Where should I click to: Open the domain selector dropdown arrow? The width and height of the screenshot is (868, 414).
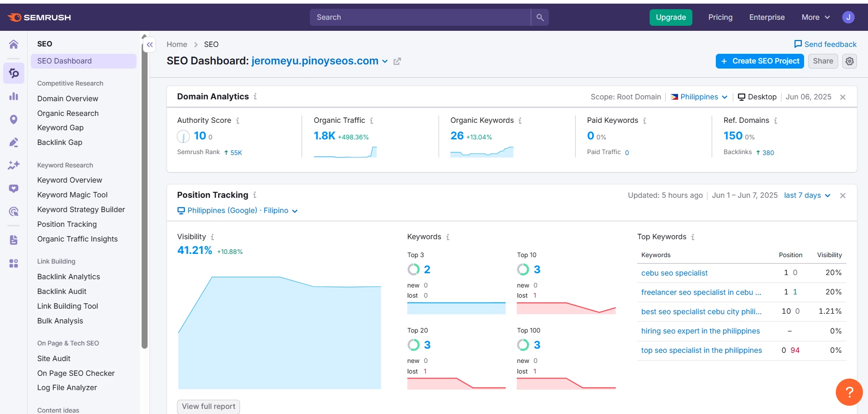coord(385,61)
